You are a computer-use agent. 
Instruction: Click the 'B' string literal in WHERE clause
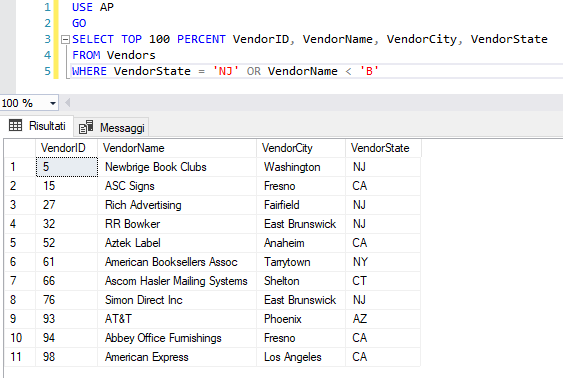369,71
